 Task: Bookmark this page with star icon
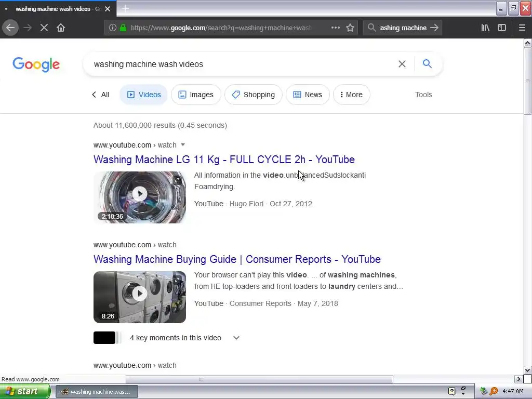350,28
